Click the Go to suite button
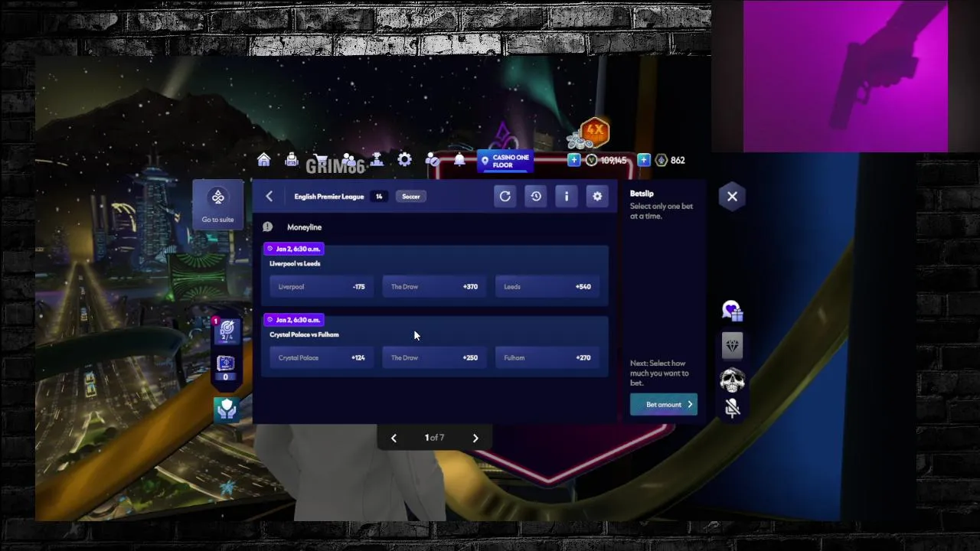The height and width of the screenshot is (551, 980). point(218,205)
